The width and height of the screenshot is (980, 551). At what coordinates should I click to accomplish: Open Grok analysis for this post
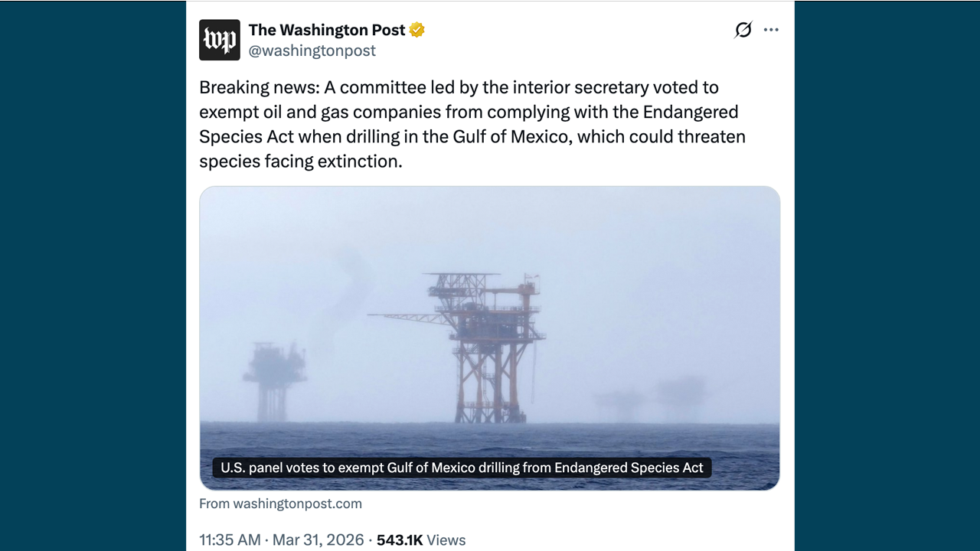743,30
